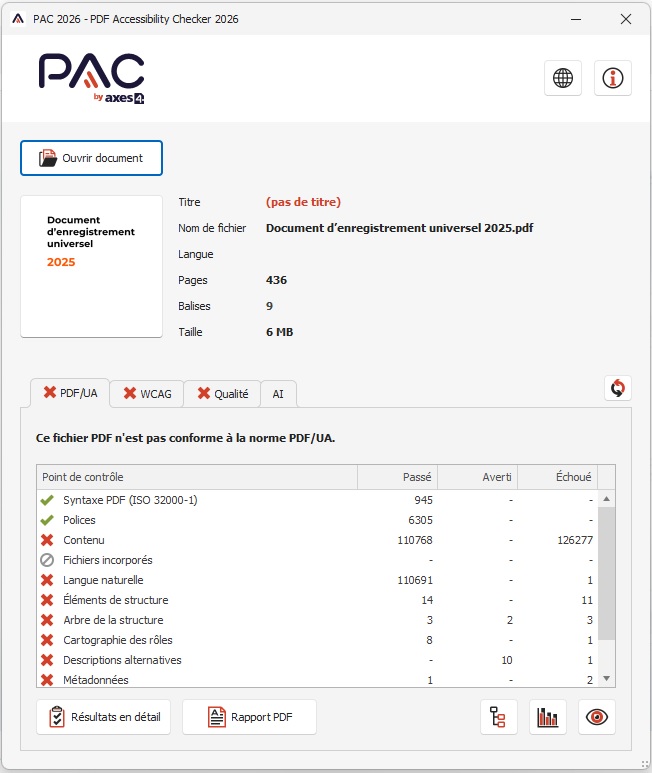Click the file name Document d'enregistrement universel 2025.pdf
This screenshot has height=773, width=652.
400,228
